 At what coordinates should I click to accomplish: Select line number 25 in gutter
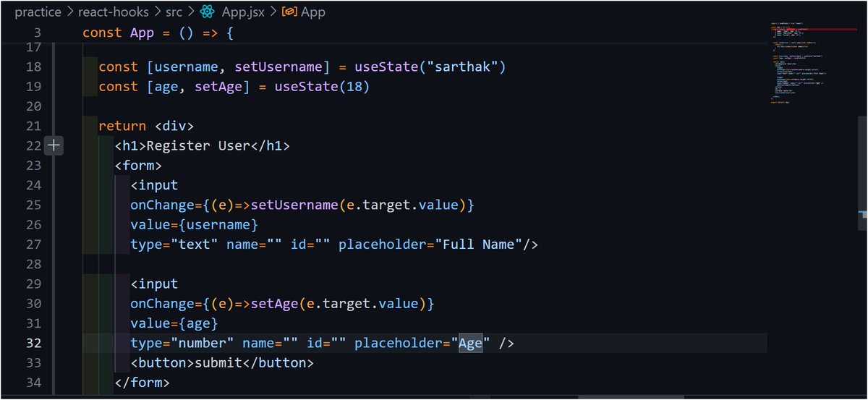pos(33,205)
